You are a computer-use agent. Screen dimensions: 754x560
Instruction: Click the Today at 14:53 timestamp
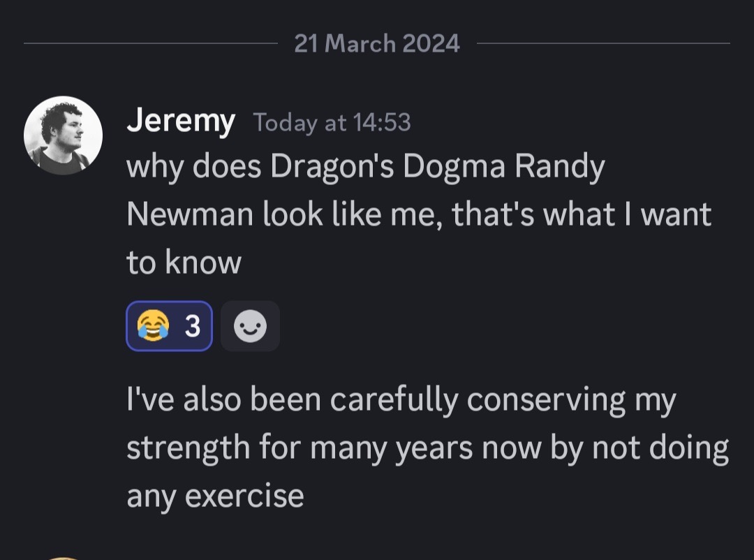pyautogui.click(x=332, y=122)
